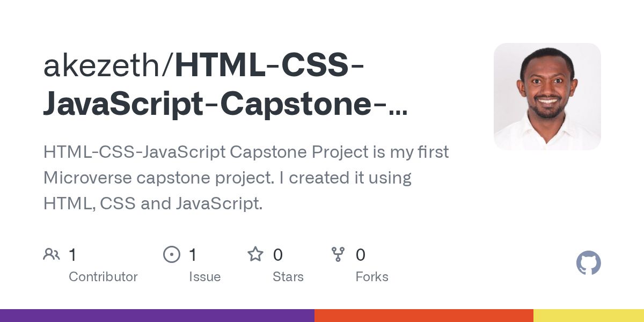The height and width of the screenshot is (322, 644).
Task: Click the repository description paragraph
Action: tap(246, 178)
